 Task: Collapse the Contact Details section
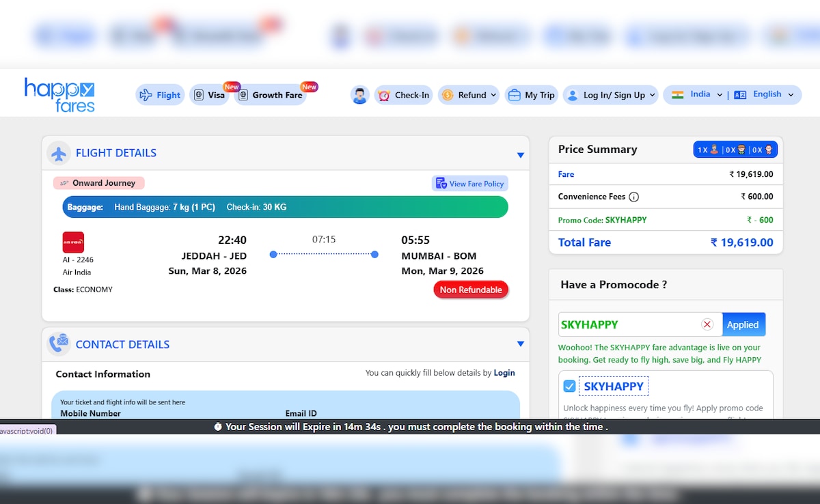[520, 344]
